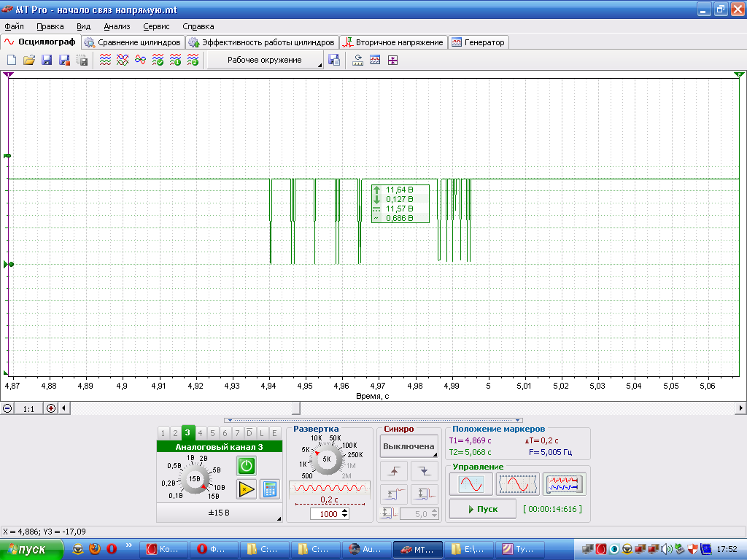Screen dimensions: 747x560
Task: Open the Сервис menu
Action: pos(156,27)
